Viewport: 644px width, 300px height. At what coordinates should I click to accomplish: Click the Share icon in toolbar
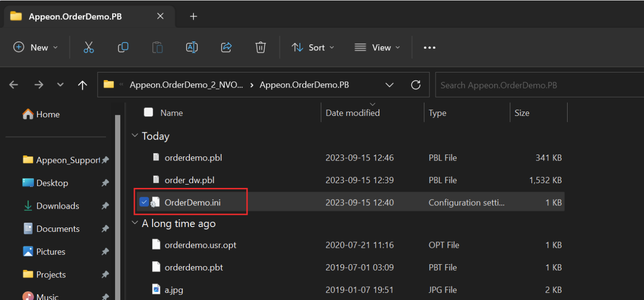coord(226,47)
